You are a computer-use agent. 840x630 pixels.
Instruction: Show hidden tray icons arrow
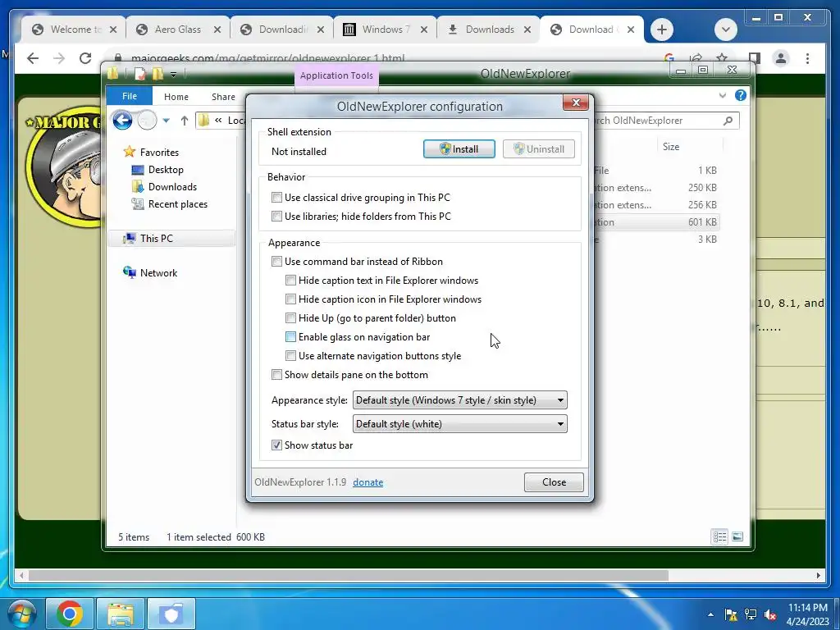click(x=710, y=614)
